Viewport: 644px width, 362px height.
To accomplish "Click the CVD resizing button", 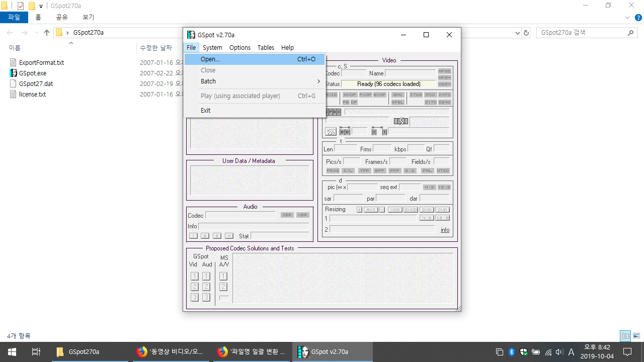I will (x=442, y=210).
